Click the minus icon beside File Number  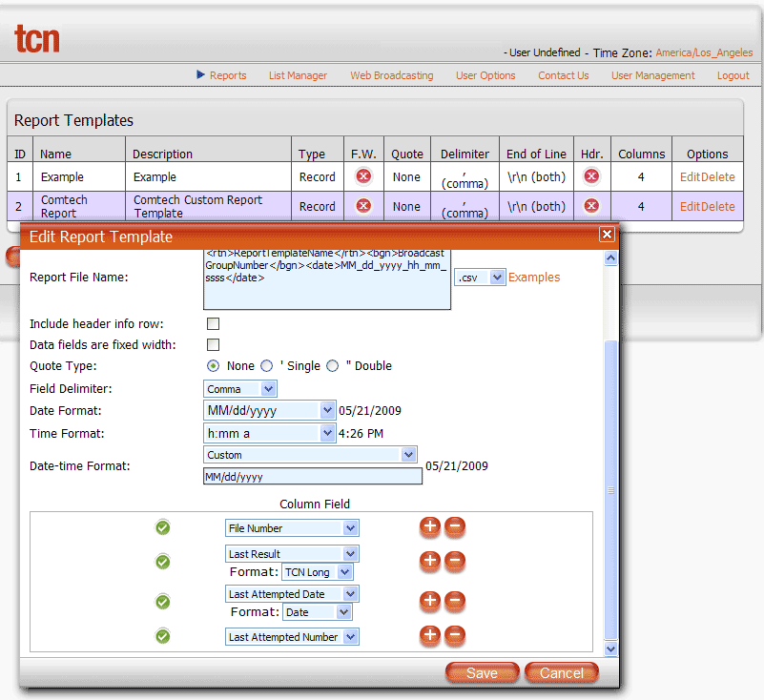[455, 527]
